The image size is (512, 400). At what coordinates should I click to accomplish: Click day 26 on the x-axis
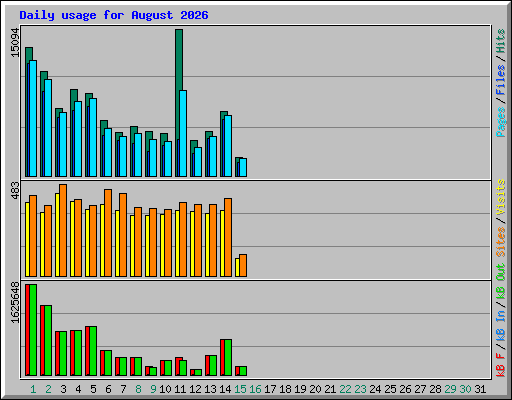pyautogui.click(x=405, y=389)
